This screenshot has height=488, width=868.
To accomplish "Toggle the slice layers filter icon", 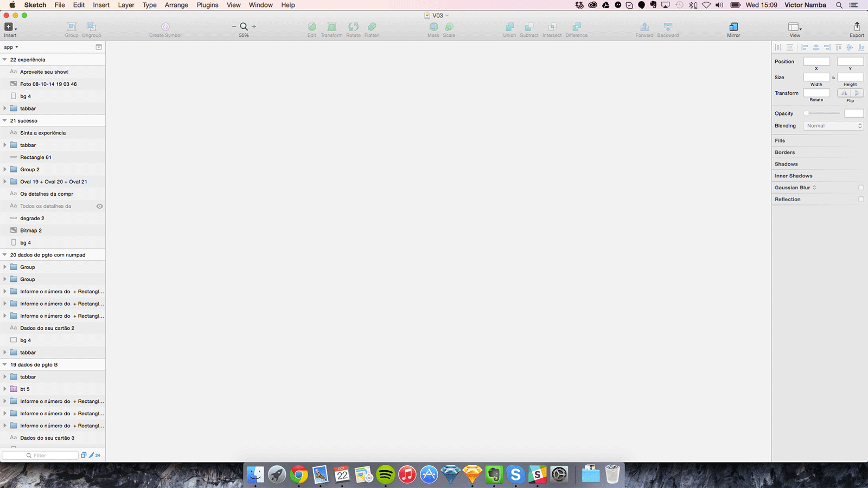I will tap(92, 455).
